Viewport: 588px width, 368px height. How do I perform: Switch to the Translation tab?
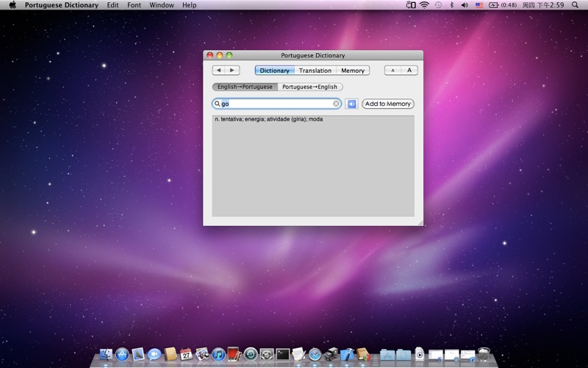pyautogui.click(x=315, y=70)
